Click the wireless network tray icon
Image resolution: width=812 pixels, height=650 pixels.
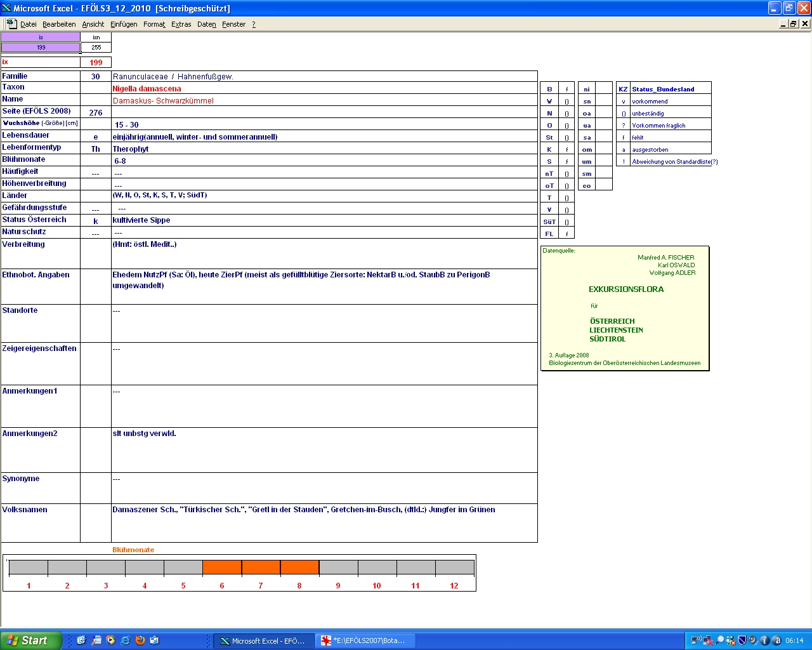[697, 640]
